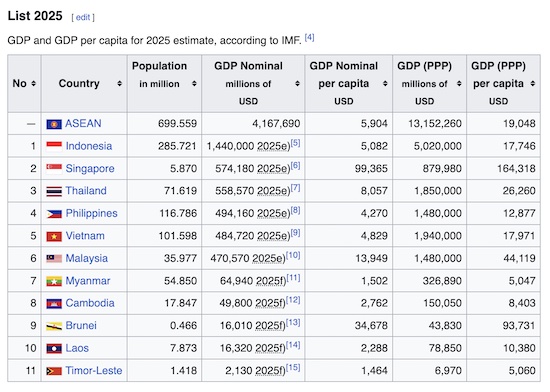
Task: Follow citation [7] in Thailand row
Action: click(295, 188)
